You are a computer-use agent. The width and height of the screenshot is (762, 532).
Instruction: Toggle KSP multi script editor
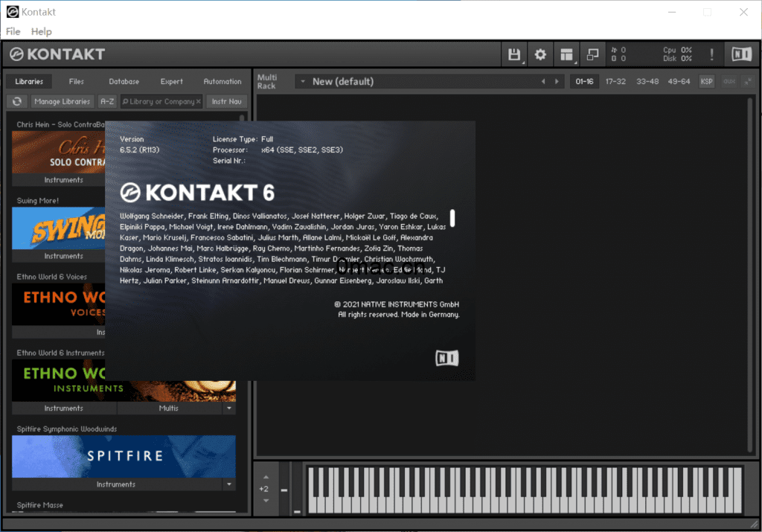click(707, 82)
